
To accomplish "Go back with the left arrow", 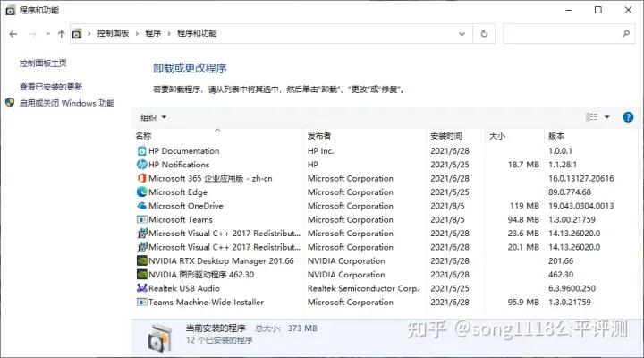I will click(13, 34).
